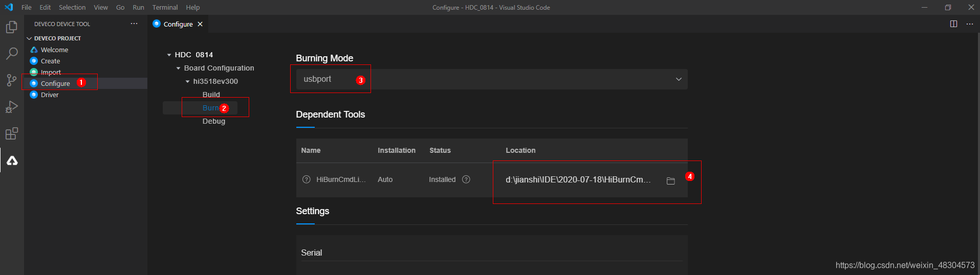Click HiBurnCmdLine help question icon

point(307,179)
